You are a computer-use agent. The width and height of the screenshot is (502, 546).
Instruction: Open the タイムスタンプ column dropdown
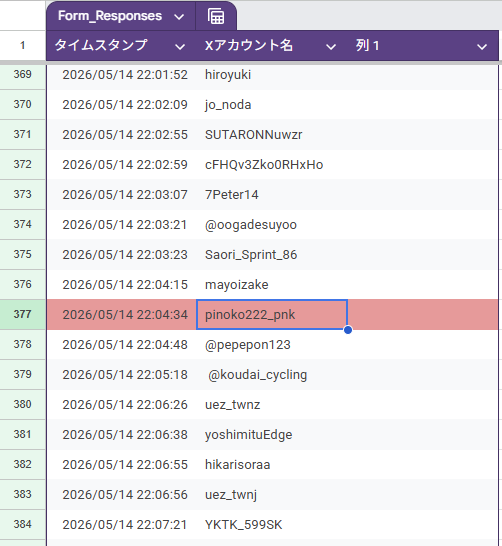click(x=180, y=46)
